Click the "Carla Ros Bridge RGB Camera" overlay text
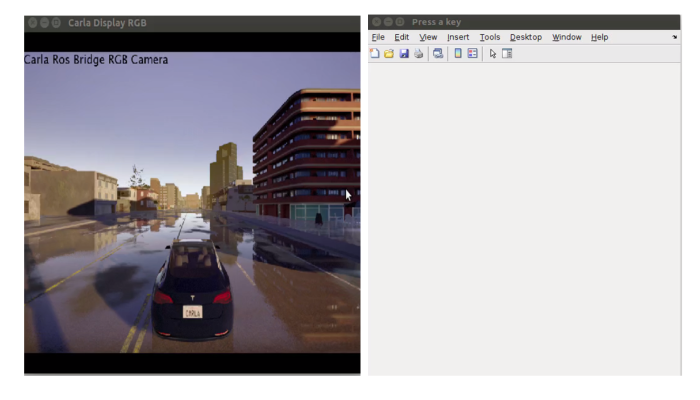The height and width of the screenshot is (400, 700). coord(96,60)
